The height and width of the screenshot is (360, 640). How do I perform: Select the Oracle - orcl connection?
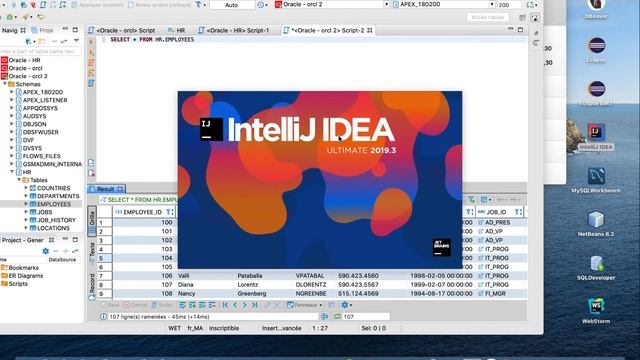tap(25, 68)
